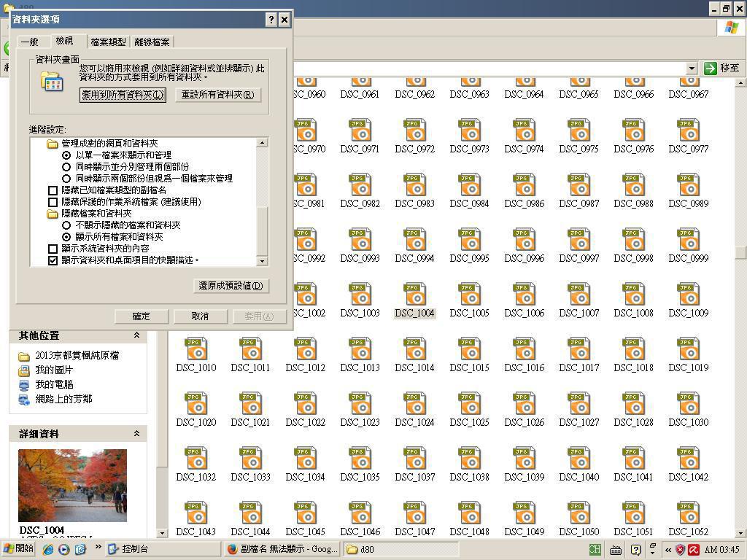This screenshot has height=560, width=747.
Task: Open the DSC_1004 JPG file icon
Action: click(x=415, y=295)
